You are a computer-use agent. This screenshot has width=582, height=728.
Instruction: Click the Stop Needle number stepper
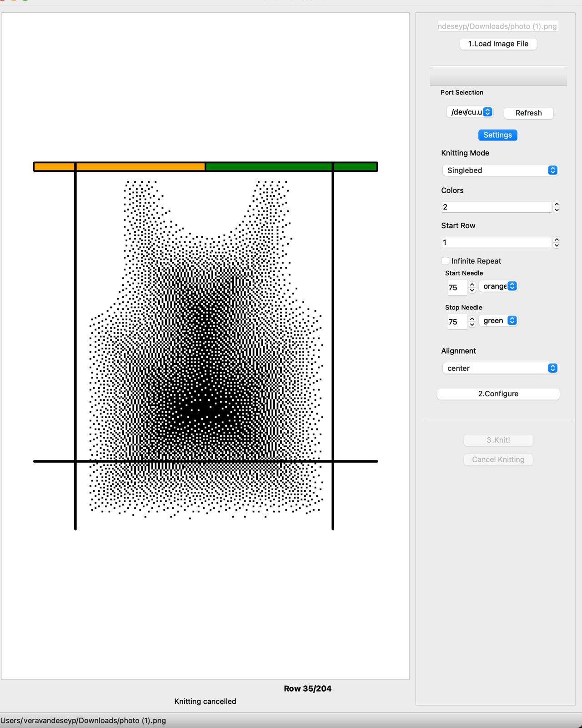pos(472,322)
